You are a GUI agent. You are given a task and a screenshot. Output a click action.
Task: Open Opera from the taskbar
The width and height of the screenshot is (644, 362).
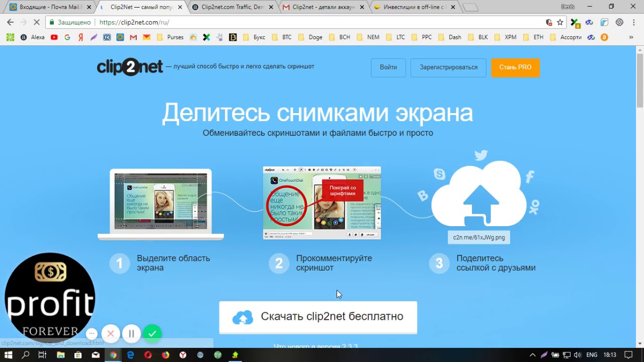tap(148, 355)
